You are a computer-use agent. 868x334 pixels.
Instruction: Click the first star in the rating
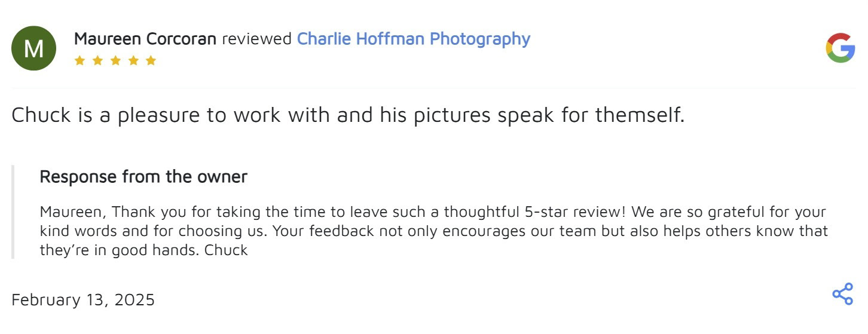coord(80,60)
